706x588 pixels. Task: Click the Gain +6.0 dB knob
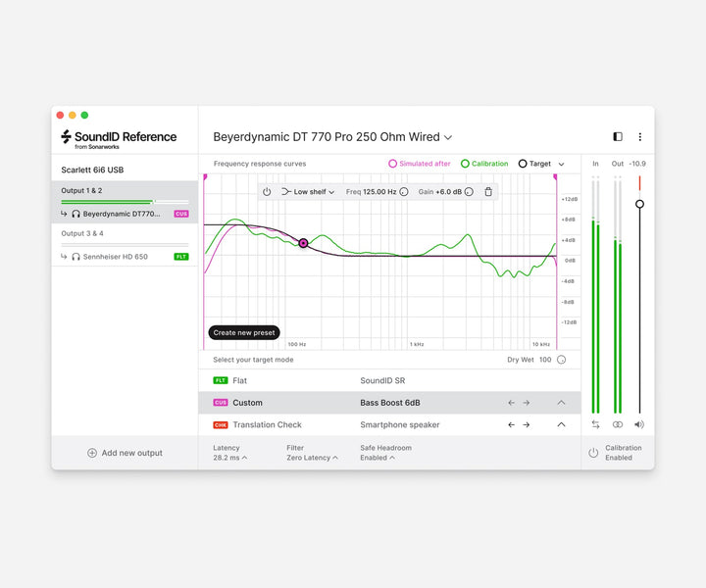469,192
